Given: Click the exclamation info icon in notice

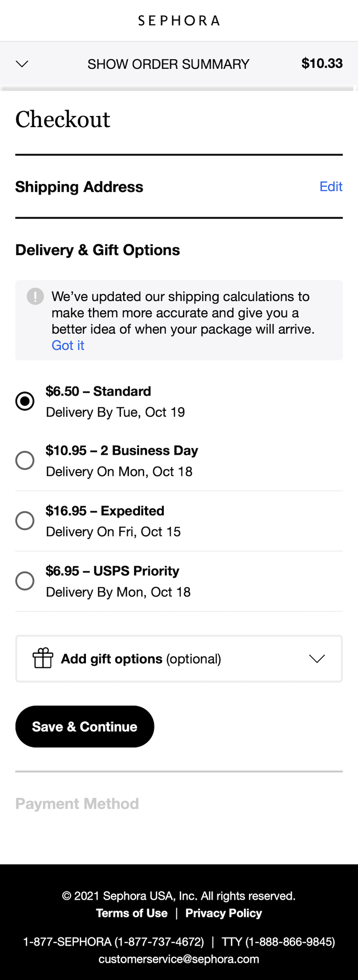Looking at the screenshot, I should tap(35, 296).
